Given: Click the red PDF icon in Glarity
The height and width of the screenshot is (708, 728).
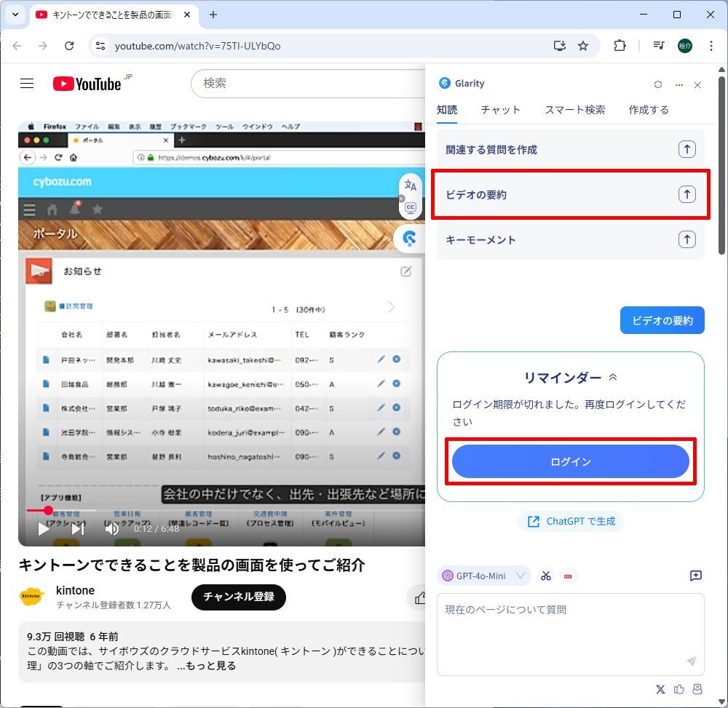Looking at the screenshot, I should [x=567, y=576].
